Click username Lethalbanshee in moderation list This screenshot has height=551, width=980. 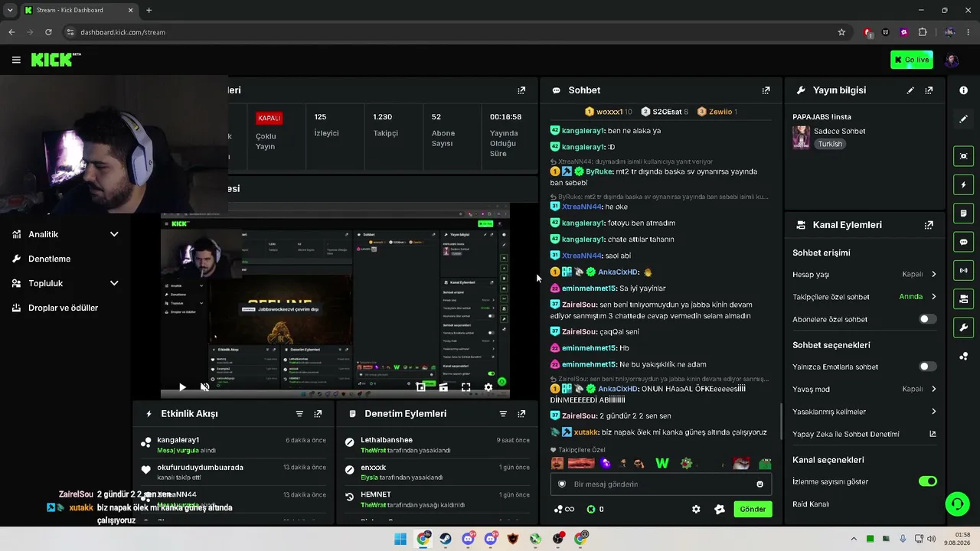click(x=387, y=440)
